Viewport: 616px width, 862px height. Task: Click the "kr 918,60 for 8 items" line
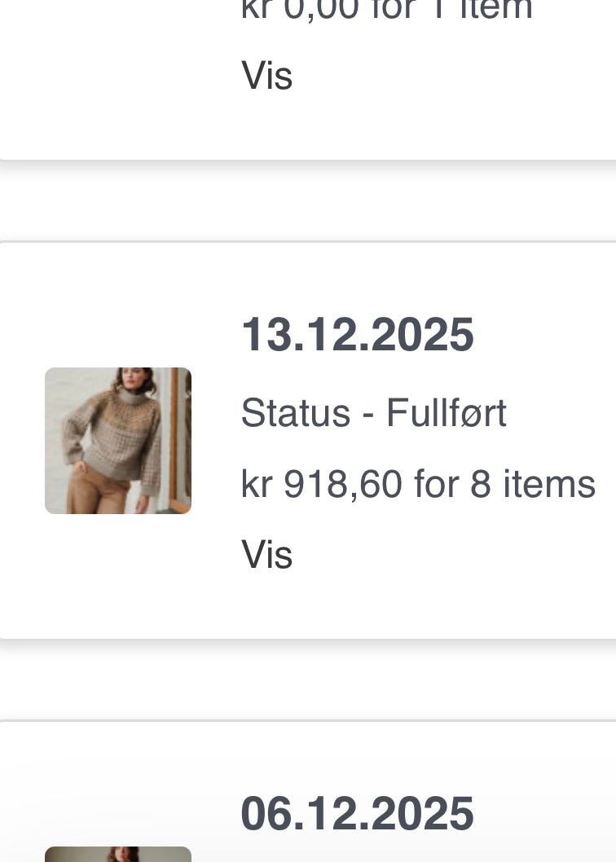418,484
